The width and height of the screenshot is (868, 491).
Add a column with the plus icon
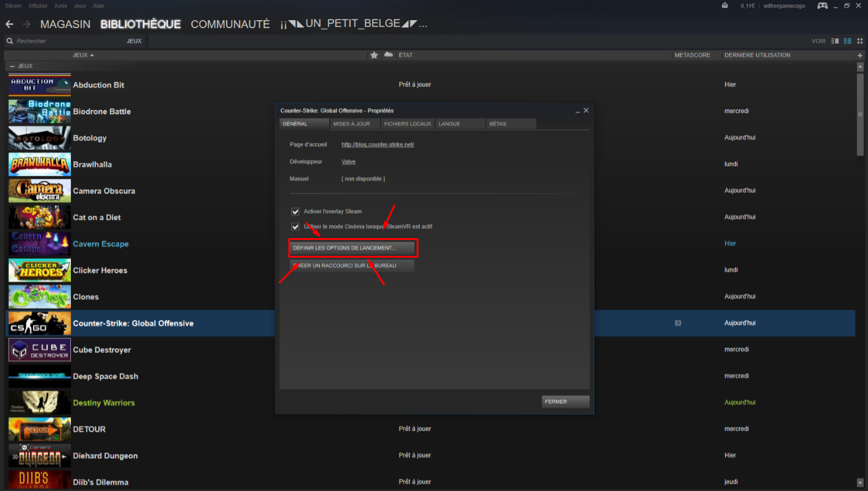click(860, 56)
